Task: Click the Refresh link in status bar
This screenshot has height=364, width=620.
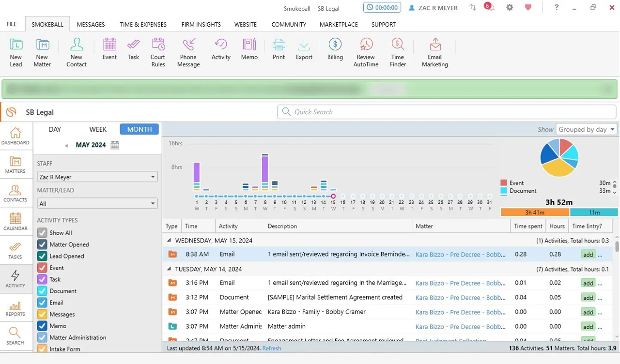Action: click(x=271, y=348)
